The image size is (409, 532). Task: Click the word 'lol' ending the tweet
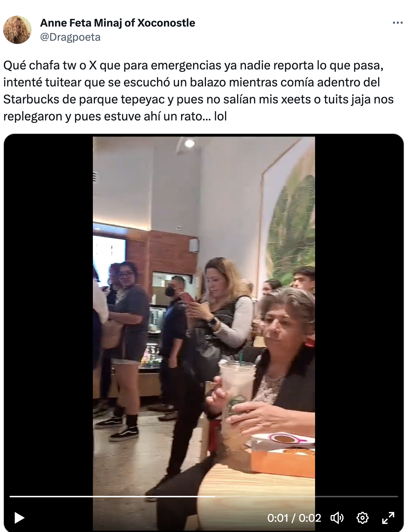click(220, 116)
